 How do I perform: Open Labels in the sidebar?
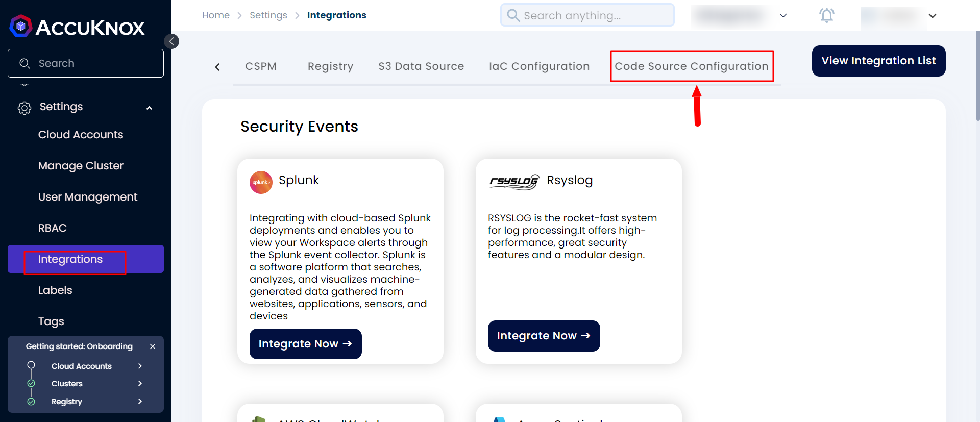pyautogui.click(x=55, y=290)
